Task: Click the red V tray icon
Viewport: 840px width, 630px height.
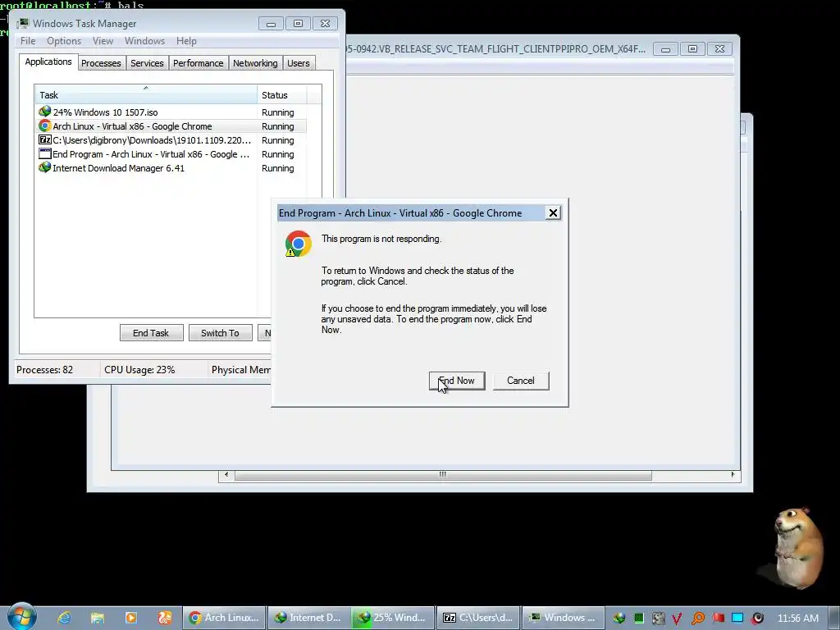Action: [x=677, y=619]
